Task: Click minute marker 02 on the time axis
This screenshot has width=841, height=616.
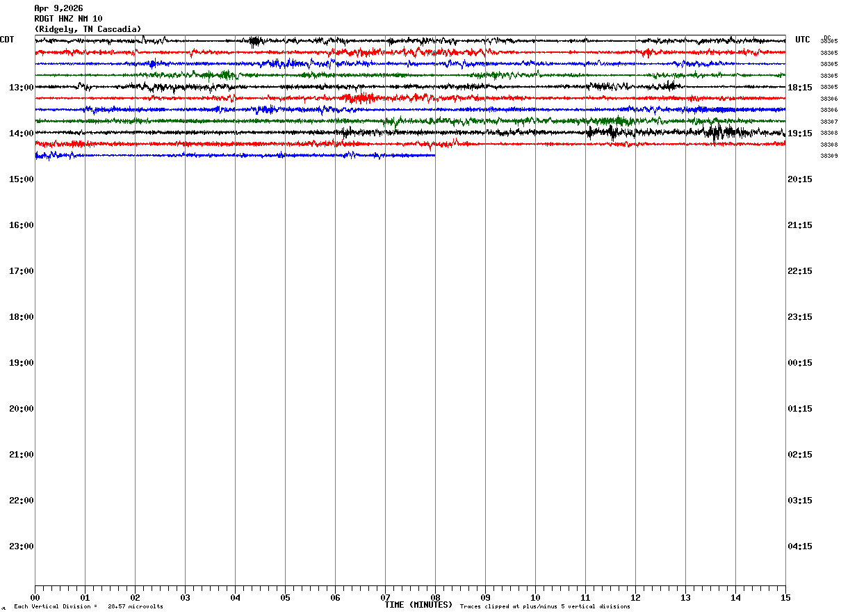Action: [x=135, y=597]
